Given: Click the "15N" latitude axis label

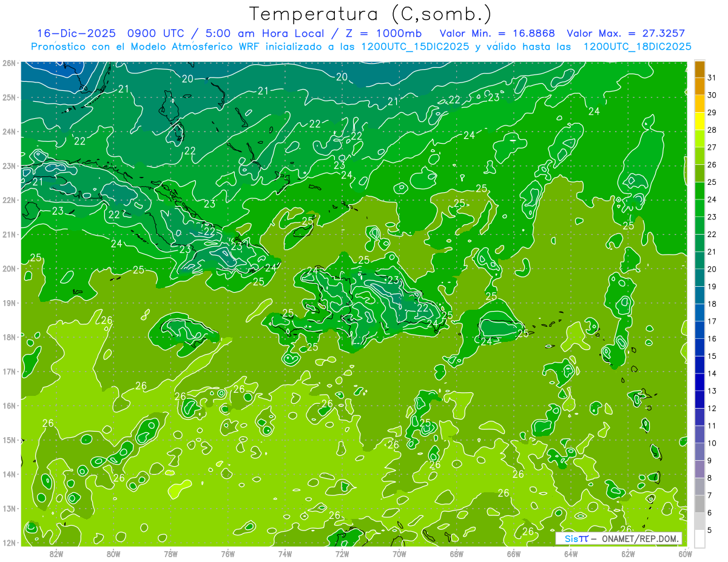Looking at the screenshot, I should (x=8, y=440).
